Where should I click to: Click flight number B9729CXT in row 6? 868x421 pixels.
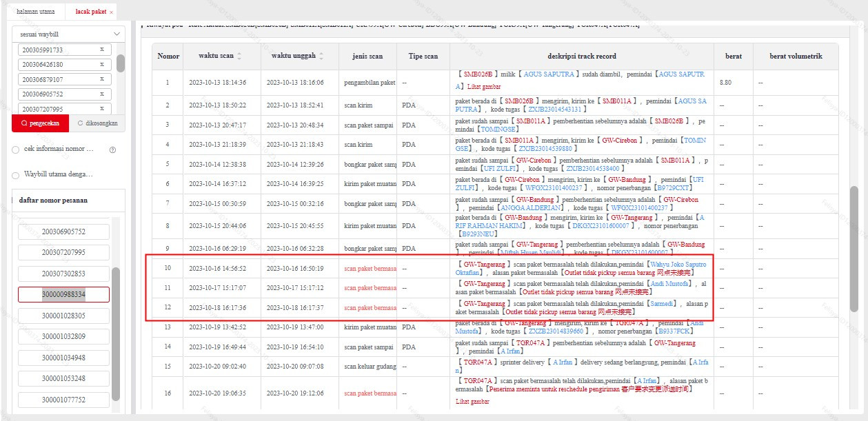pos(674,187)
